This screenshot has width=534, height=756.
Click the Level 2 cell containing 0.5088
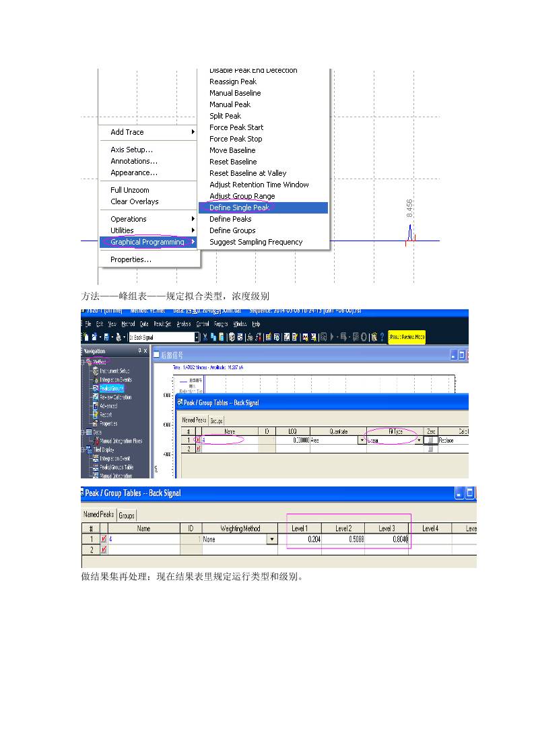pos(343,540)
